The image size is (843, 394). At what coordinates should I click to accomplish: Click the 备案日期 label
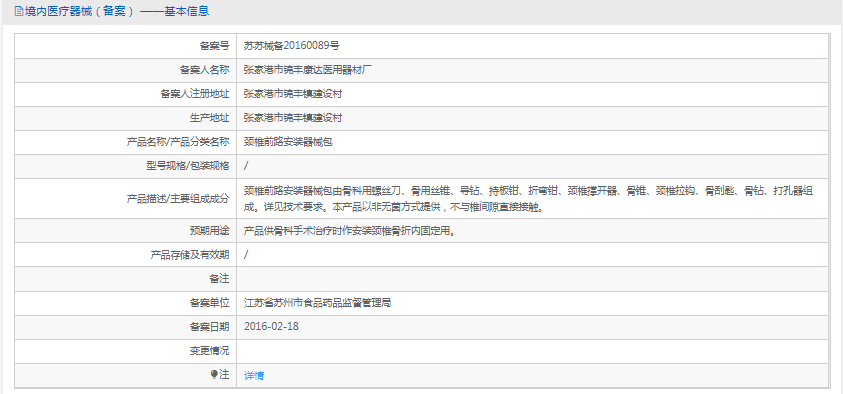click(209, 327)
